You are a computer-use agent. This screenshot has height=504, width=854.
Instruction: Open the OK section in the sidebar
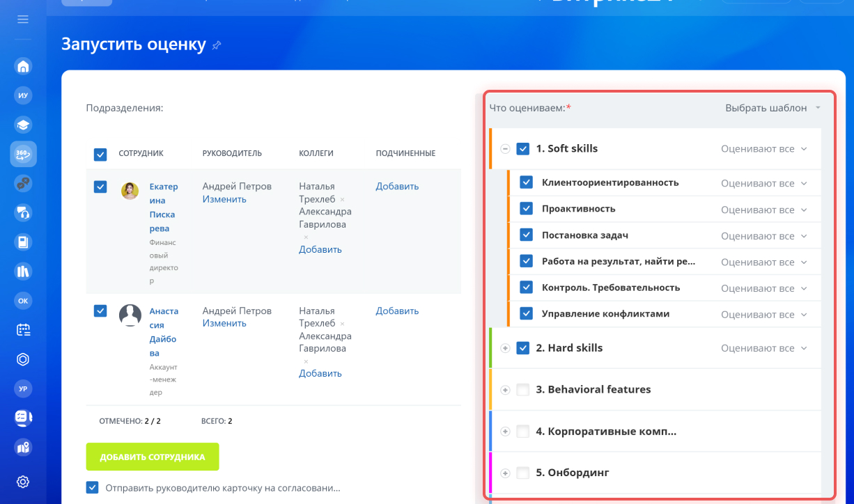point(23,301)
